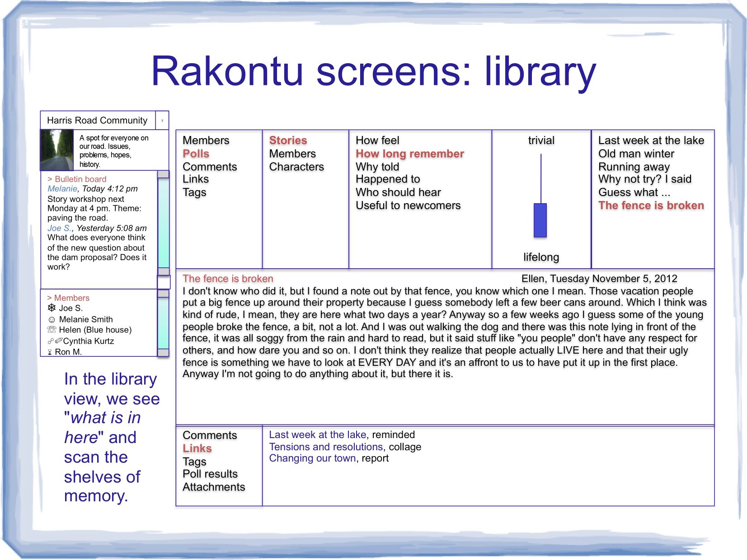Follow the Last week at the lake link
This screenshot has height=560, width=747.
(318, 435)
